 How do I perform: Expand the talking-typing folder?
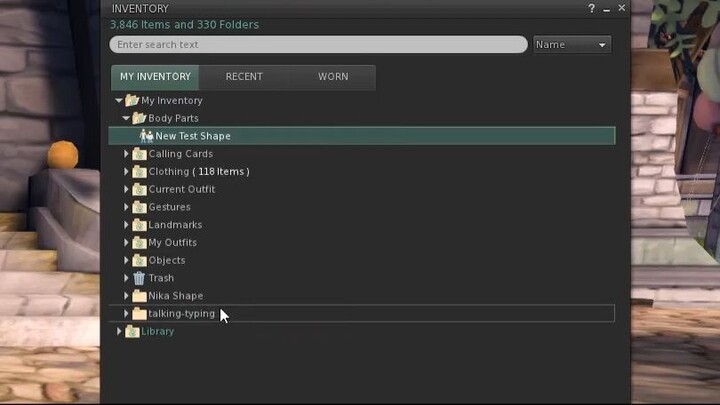click(x=126, y=314)
